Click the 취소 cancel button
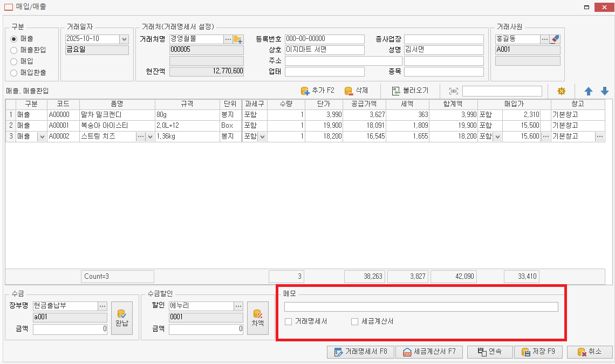The image size is (615, 364). 589,352
